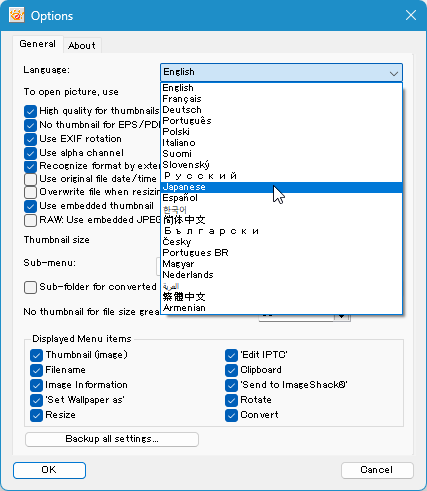Switch to the About tab
427x491 pixels.
82,45
